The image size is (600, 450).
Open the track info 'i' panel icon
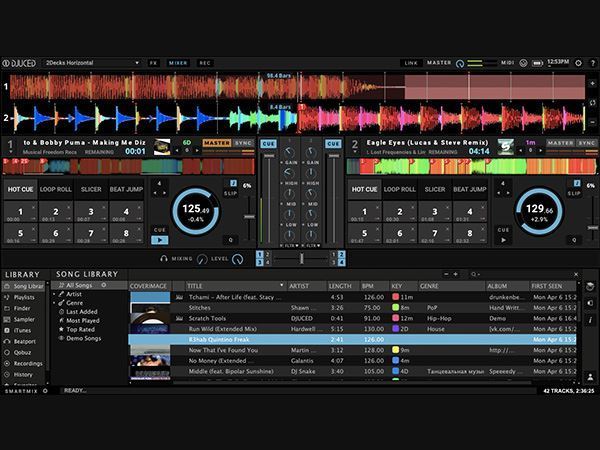coord(590,320)
